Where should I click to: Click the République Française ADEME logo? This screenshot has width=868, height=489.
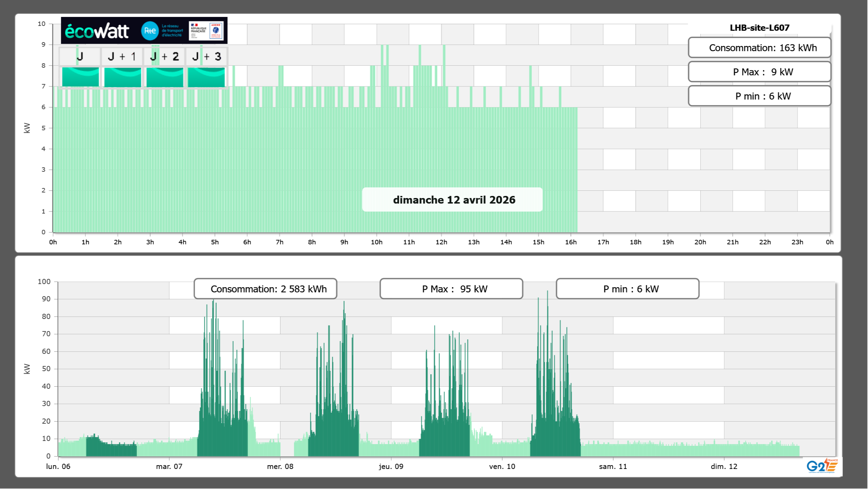tap(206, 31)
